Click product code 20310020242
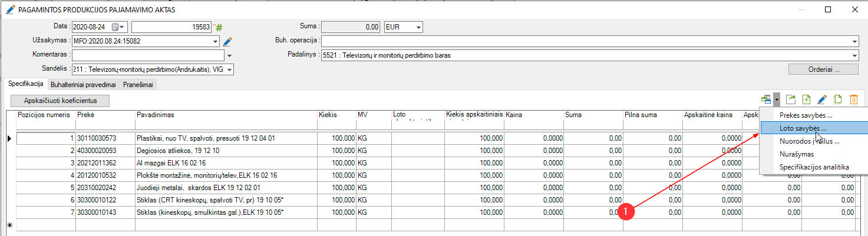Viewport: 868px width, 236px height. [x=105, y=188]
